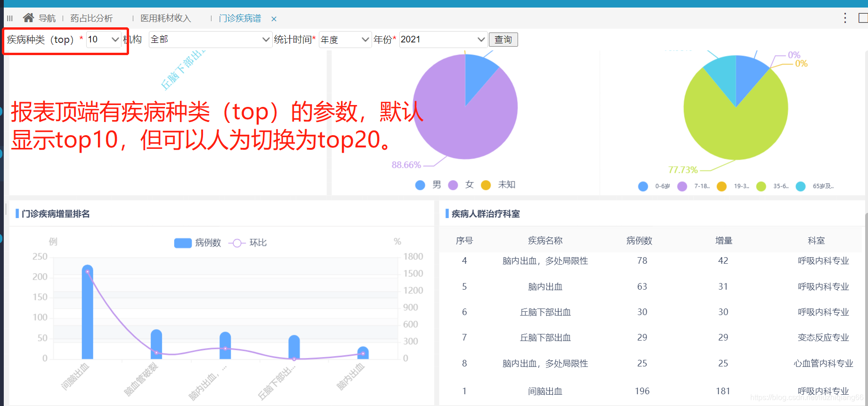Toggle the 35-6.. age legend item
The height and width of the screenshot is (406, 868).
(x=773, y=186)
